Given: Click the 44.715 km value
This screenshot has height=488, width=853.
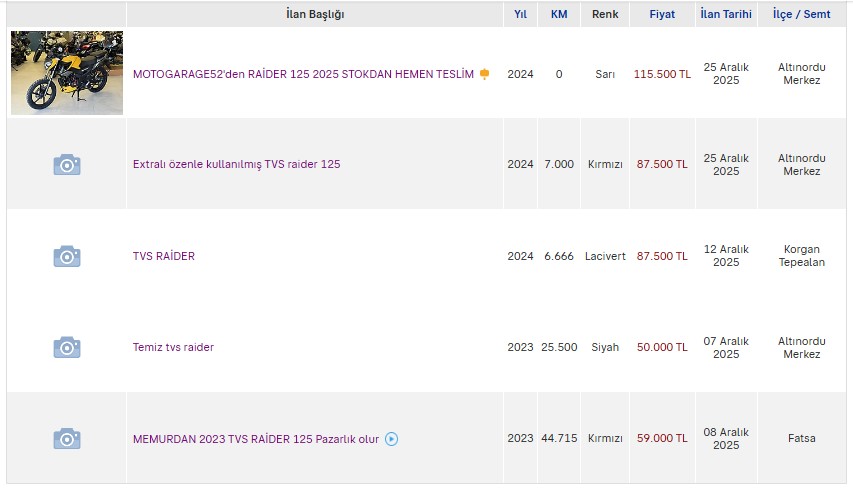Looking at the screenshot, I should (559, 438).
